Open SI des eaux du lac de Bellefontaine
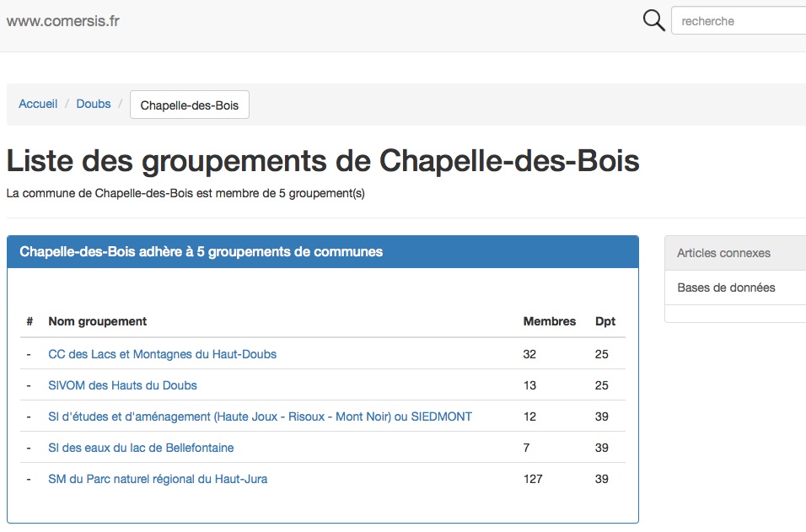This screenshot has height=532, width=806. (x=141, y=448)
